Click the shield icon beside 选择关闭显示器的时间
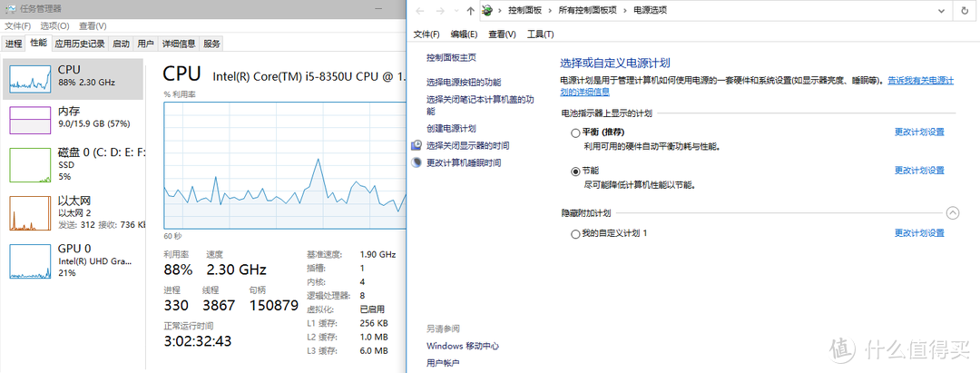Screen dimensions: 980x373 point(416,145)
